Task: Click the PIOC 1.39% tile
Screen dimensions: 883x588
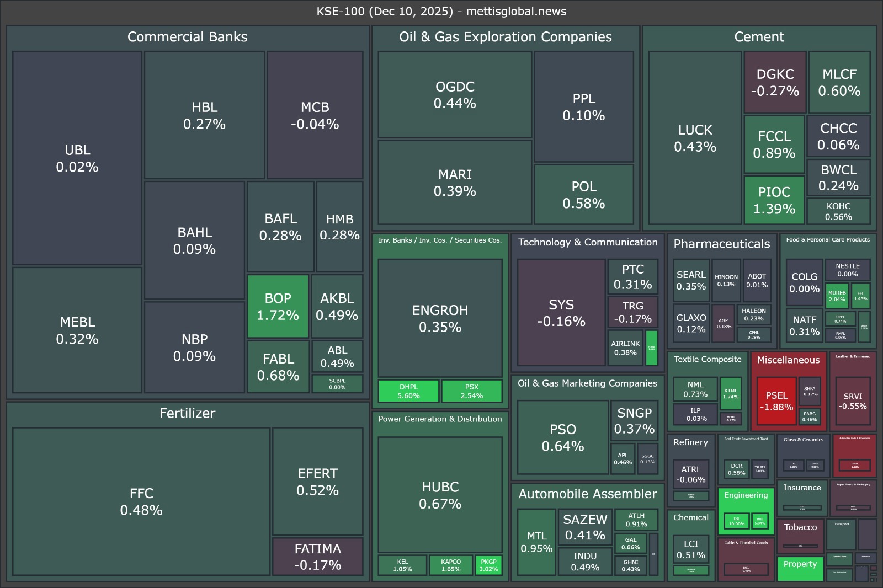Action: [x=774, y=200]
